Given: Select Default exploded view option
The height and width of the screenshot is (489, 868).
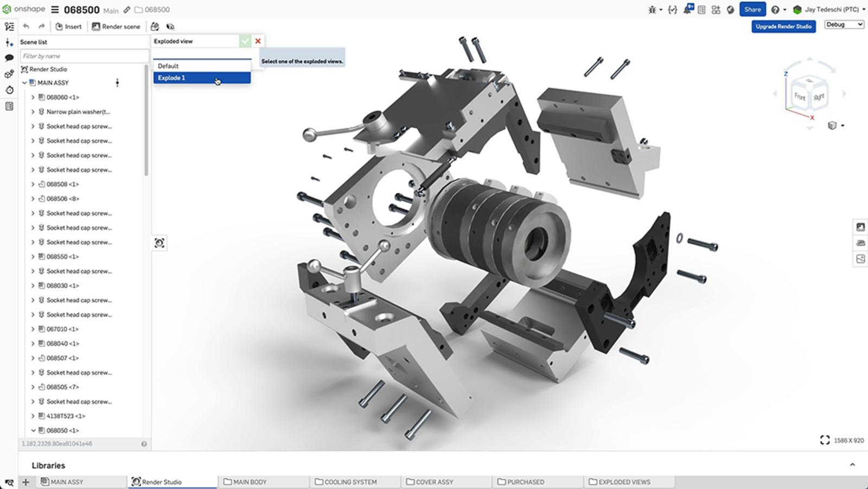Looking at the screenshot, I should click(201, 66).
